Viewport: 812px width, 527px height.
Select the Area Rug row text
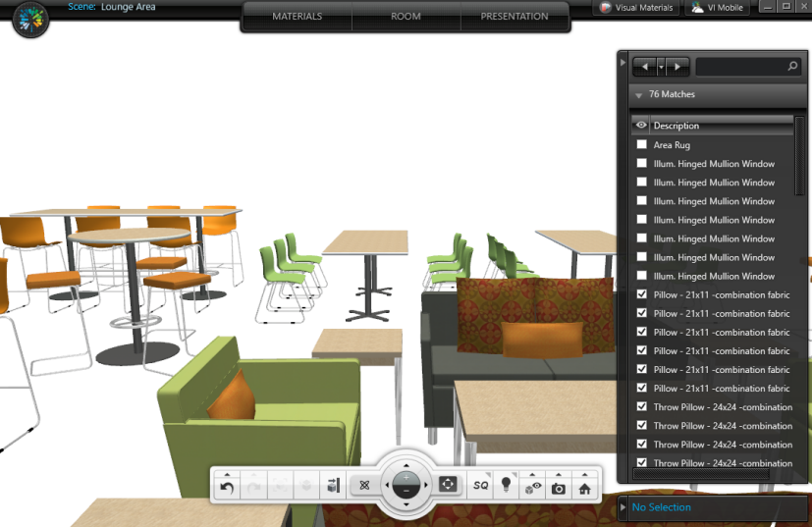[672, 145]
